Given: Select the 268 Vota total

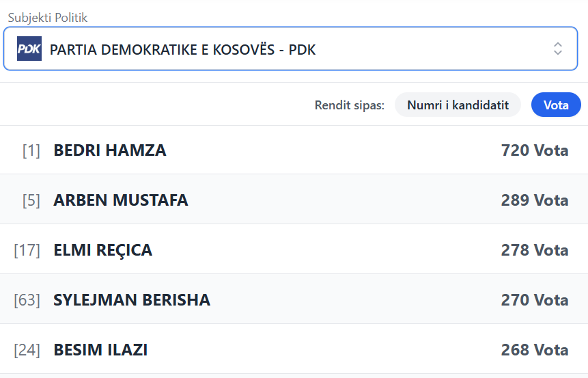Looking at the screenshot, I should point(534,350).
